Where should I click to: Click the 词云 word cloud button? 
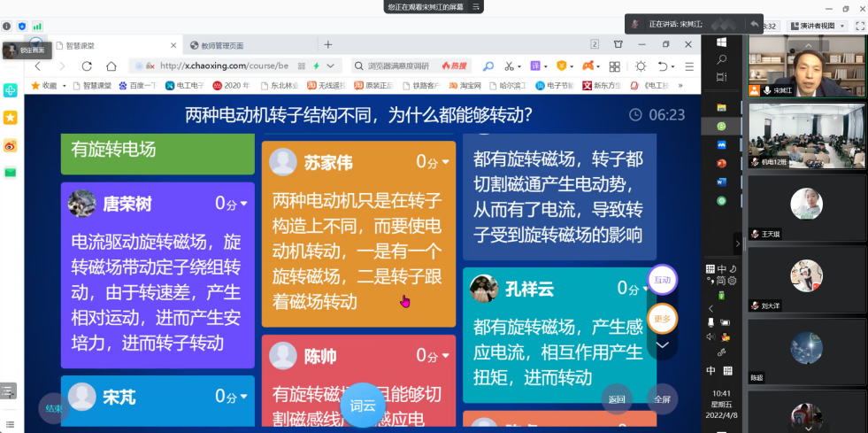coord(363,406)
